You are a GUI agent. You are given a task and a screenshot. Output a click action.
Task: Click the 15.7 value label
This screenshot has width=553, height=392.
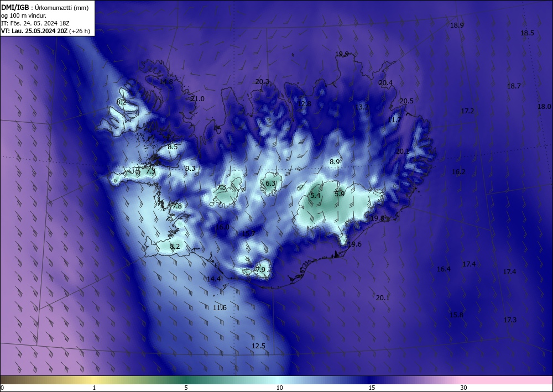pyautogui.click(x=248, y=234)
